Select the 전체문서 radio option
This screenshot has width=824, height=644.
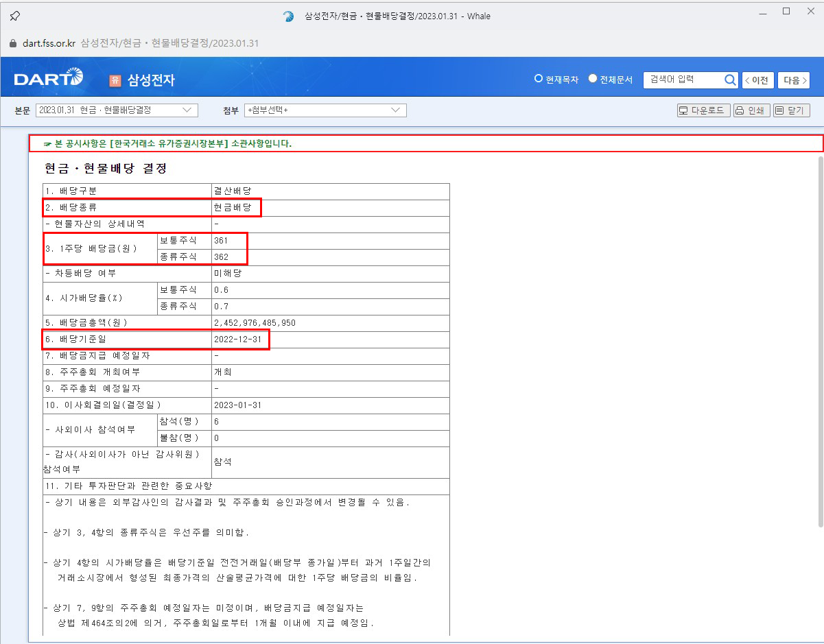(593, 79)
